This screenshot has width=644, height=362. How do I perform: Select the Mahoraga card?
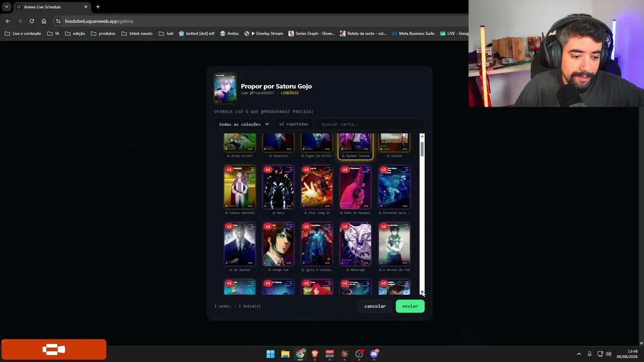pyautogui.click(x=356, y=247)
